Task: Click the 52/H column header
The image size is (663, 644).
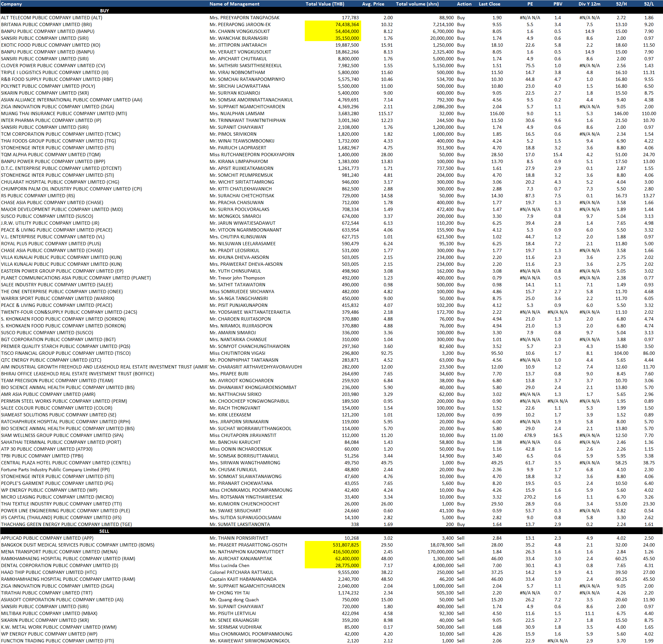Action: pos(621,4)
